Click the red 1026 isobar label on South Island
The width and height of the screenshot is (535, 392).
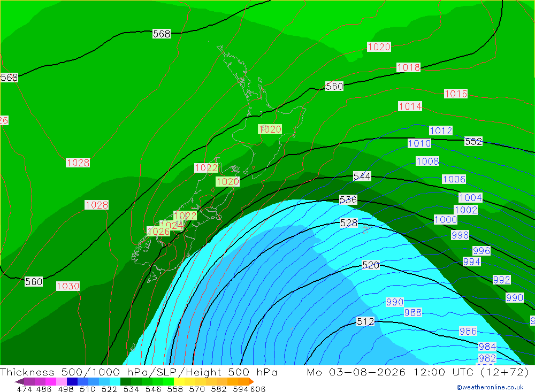pyautogui.click(x=158, y=232)
